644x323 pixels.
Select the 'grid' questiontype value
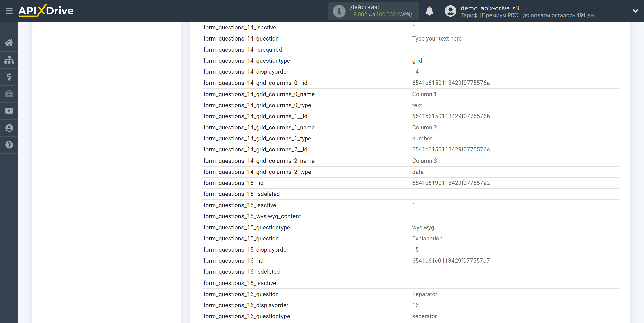[x=417, y=61]
